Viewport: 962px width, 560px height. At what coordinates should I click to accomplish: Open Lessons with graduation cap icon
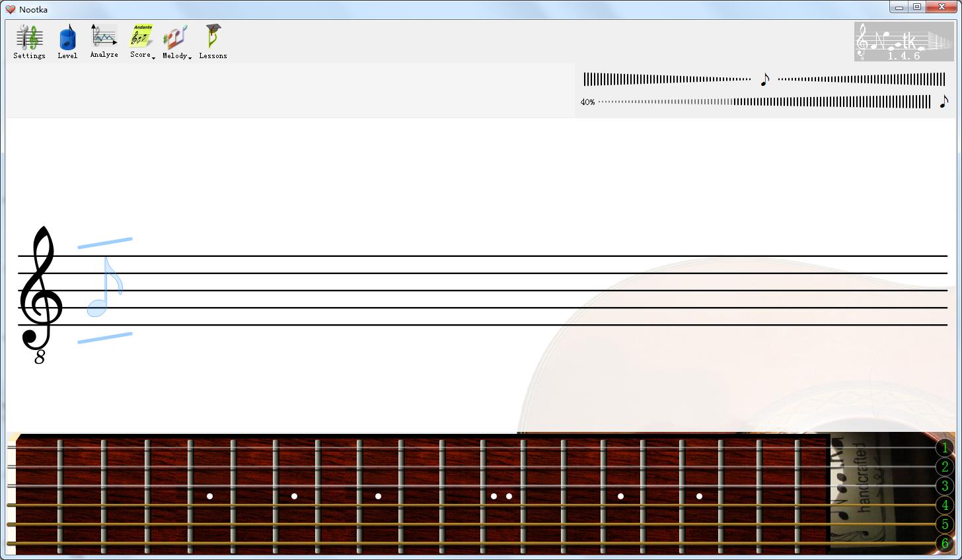point(213,38)
